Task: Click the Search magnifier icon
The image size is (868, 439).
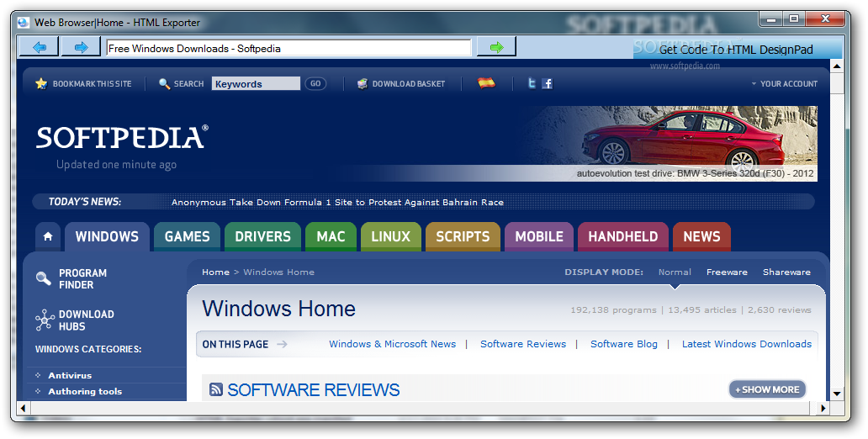Action: tap(164, 83)
